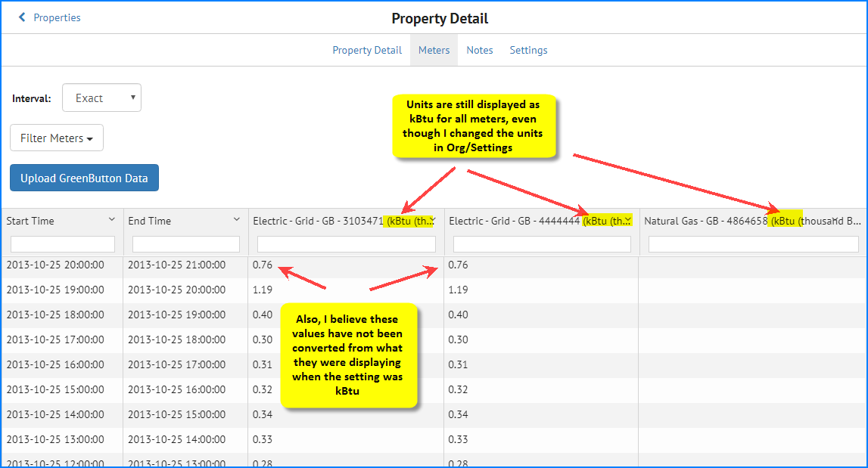Click the filter box under Electric meter 3103471

344,243
